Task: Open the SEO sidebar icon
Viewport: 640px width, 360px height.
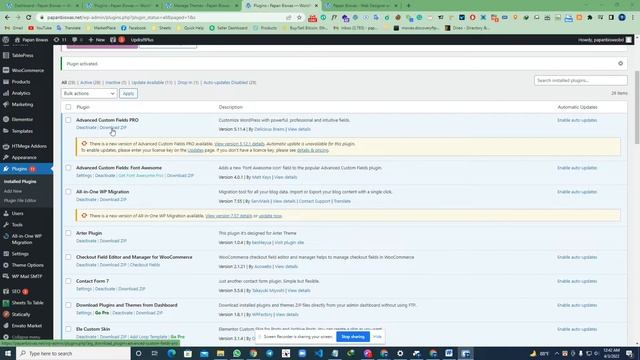Action: 6,291
